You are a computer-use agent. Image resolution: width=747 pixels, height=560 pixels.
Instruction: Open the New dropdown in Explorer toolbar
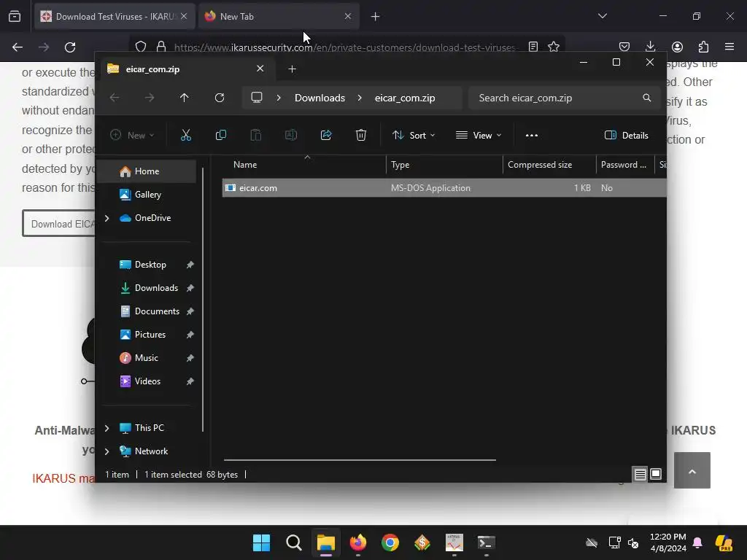pyautogui.click(x=133, y=135)
